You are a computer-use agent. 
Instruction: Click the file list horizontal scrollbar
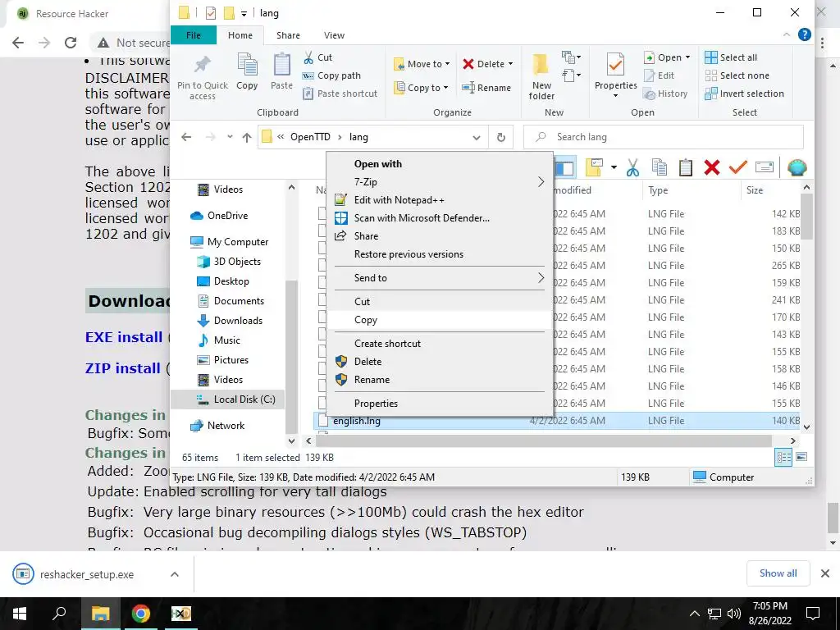544,441
